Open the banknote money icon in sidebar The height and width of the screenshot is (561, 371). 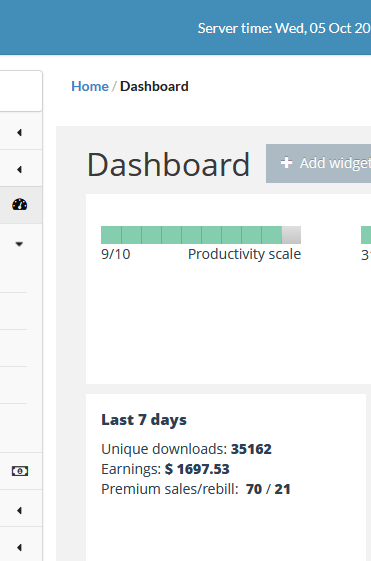(20, 471)
